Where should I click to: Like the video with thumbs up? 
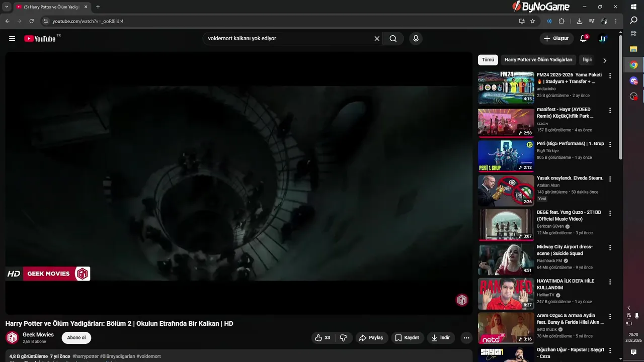tap(323, 338)
